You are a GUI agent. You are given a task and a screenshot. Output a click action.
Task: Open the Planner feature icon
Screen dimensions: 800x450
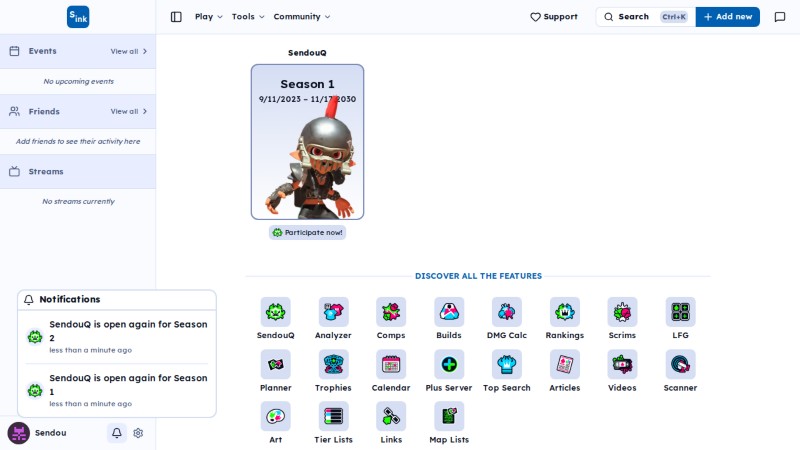coord(276,364)
